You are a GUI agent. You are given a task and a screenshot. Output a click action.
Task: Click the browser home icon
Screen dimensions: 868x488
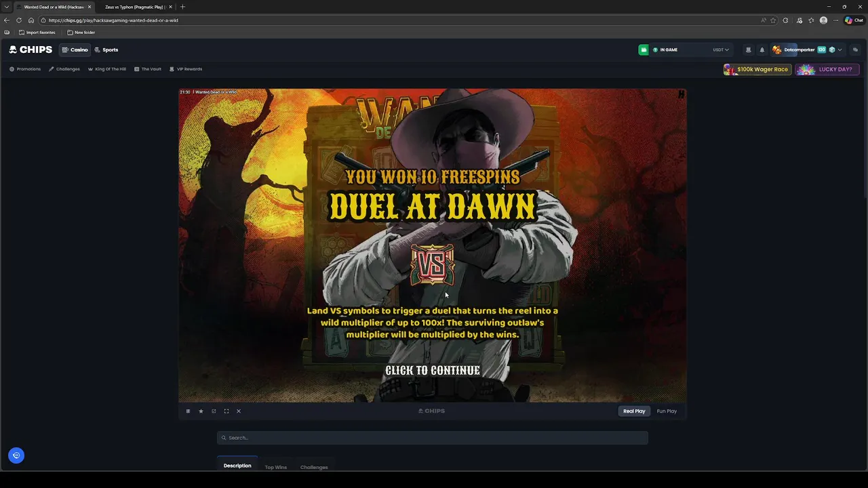(31, 20)
